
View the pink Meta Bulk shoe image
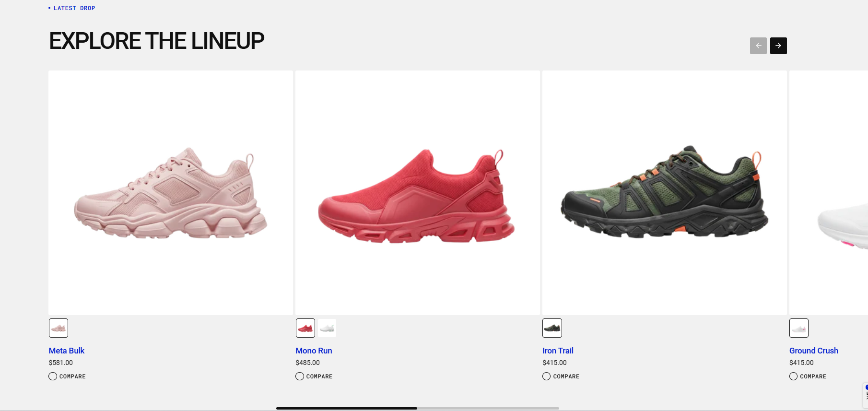(x=171, y=193)
